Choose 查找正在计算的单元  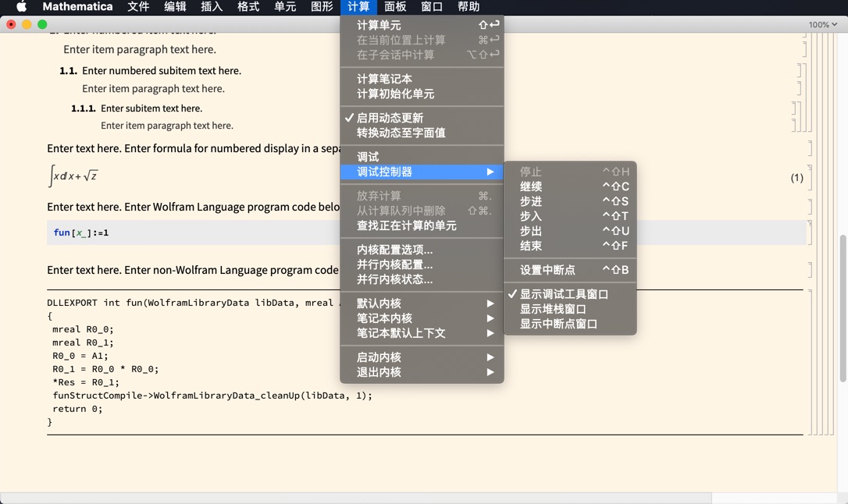coord(422,225)
